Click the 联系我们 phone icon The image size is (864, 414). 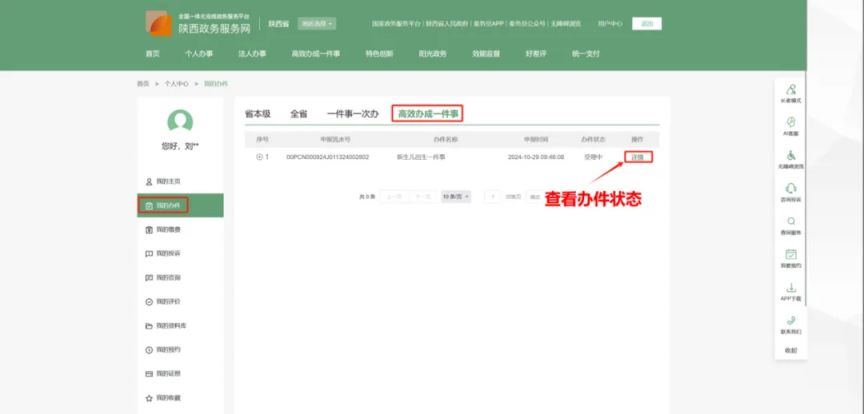click(x=791, y=320)
